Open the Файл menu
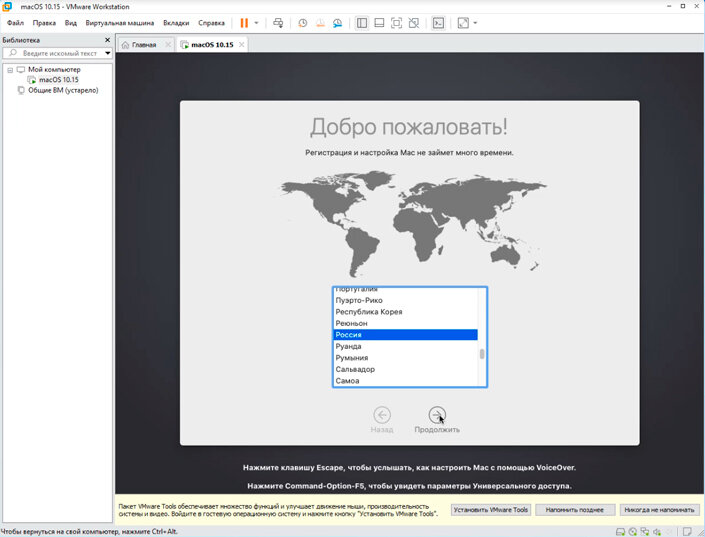Image resolution: width=705 pixels, height=537 pixels. 15,23
